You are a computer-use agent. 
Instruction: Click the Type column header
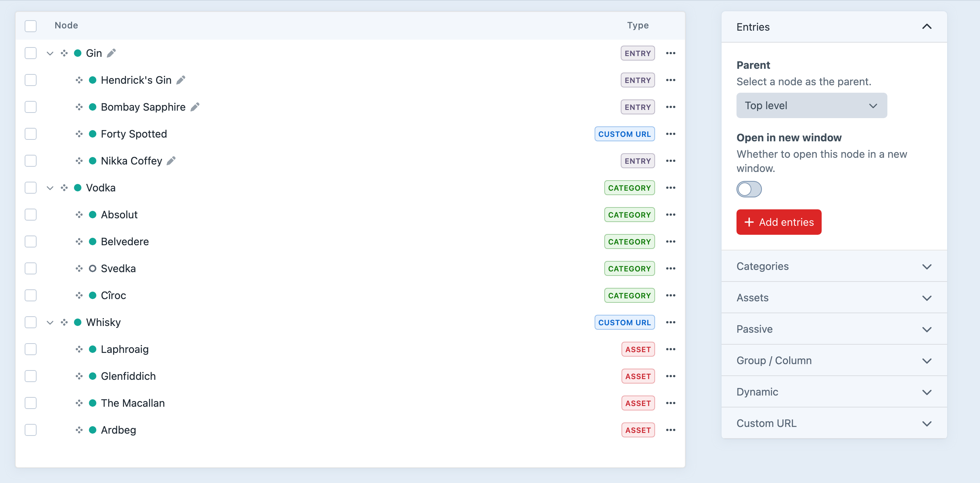(x=638, y=25)
